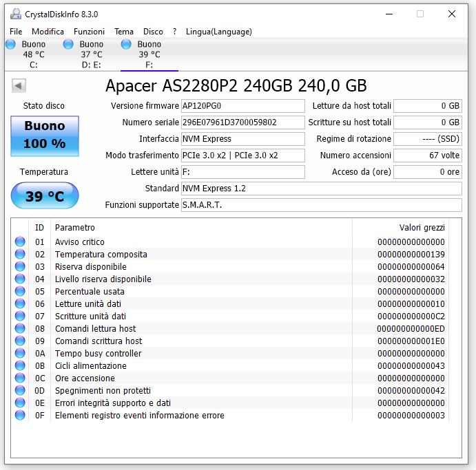Select the C: drive tab
Viewport: 476px width, 470px height.
pos(33,54)
